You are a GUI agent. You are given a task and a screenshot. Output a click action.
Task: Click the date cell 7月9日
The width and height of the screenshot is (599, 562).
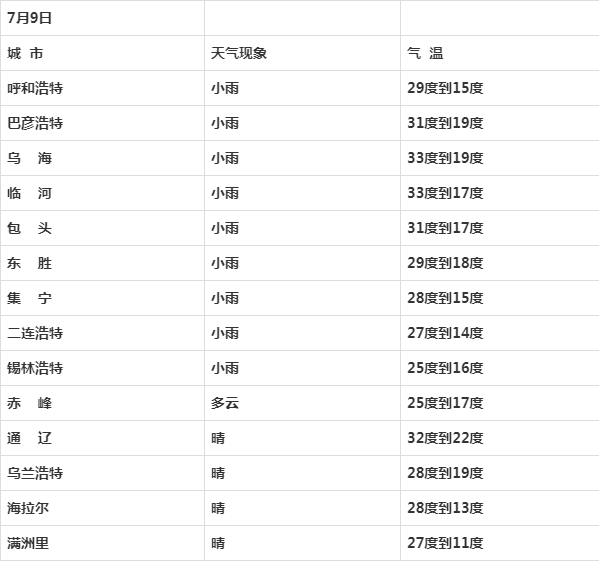point(102,18)
